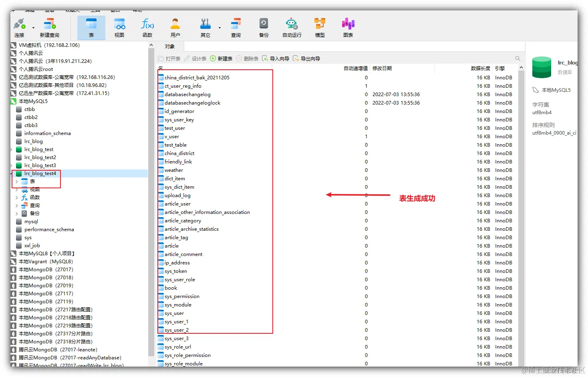Select the upload_log table

pyautogui.click(x=177, y=196)
